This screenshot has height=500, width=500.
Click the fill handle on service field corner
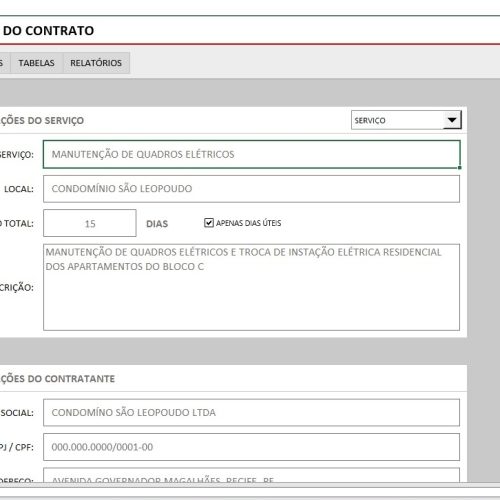pos(459,167)
